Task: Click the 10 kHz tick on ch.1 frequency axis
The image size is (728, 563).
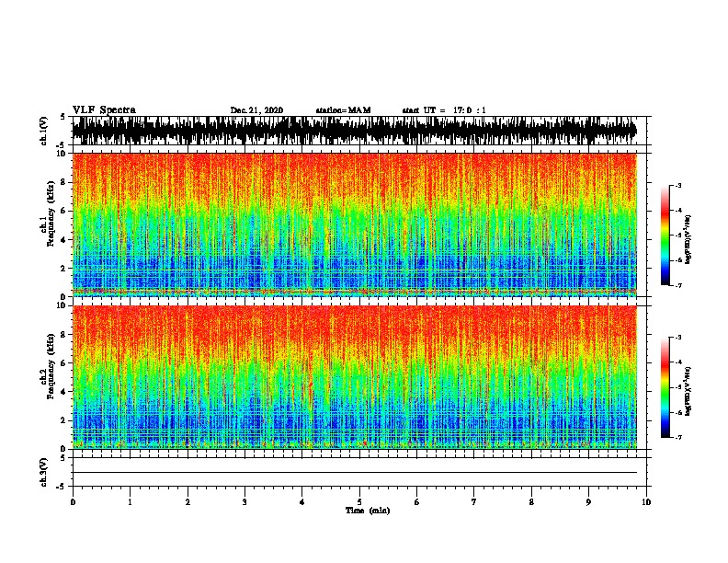Action: click(63, 154)
